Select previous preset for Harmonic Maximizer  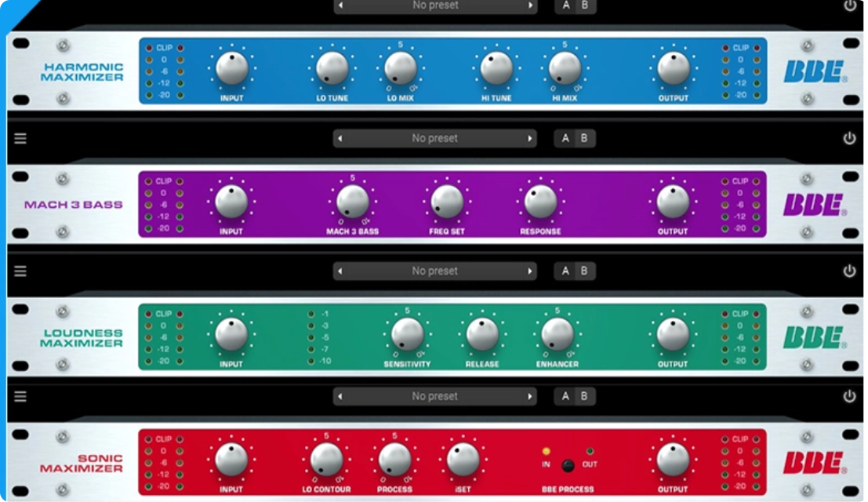coord(340,5)
